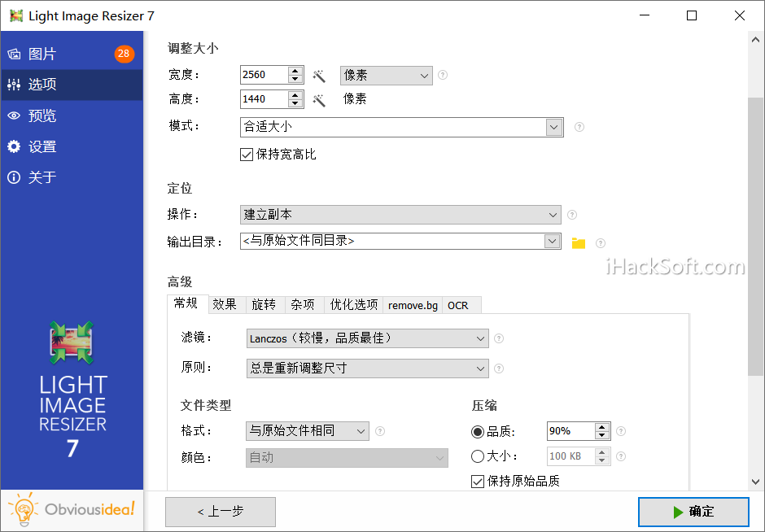Switch to the 优化选项 tab

[354, 305]
